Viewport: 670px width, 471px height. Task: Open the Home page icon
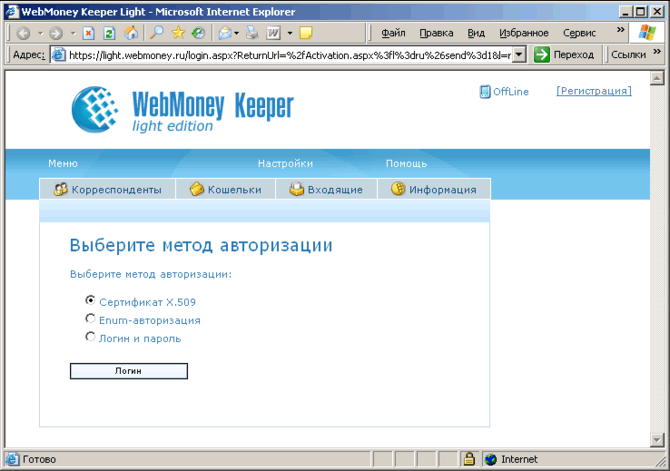click(x=131, y=32)
